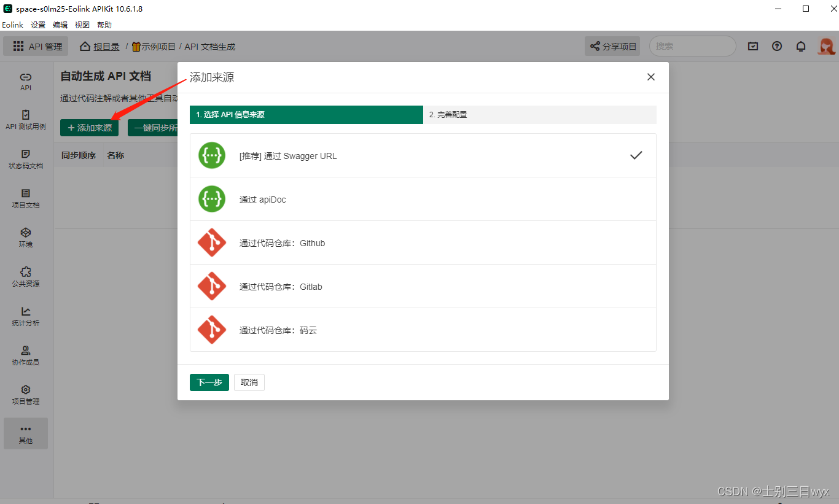
Task: Open 环境 in sidebar
Action: 26,238
